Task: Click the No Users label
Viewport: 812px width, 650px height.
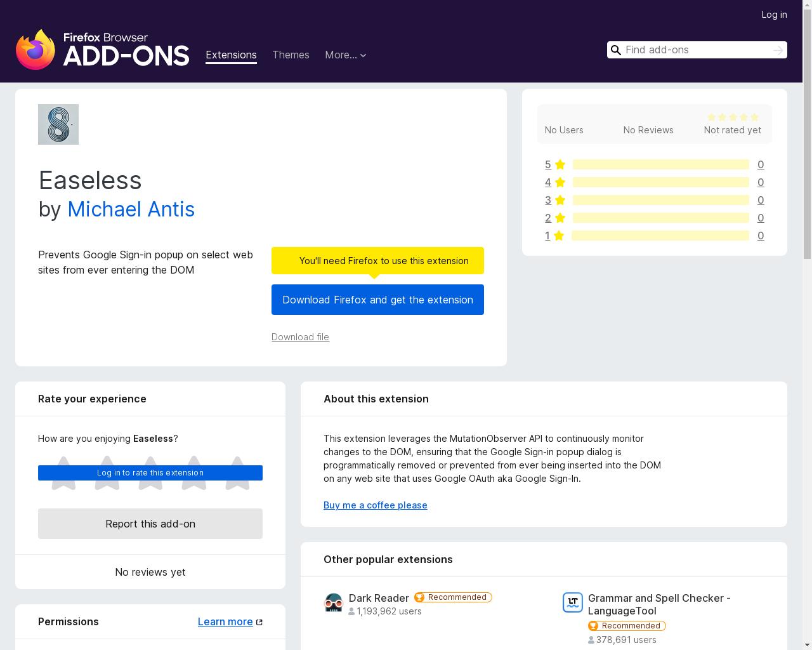Action: [x=564, y=129]
